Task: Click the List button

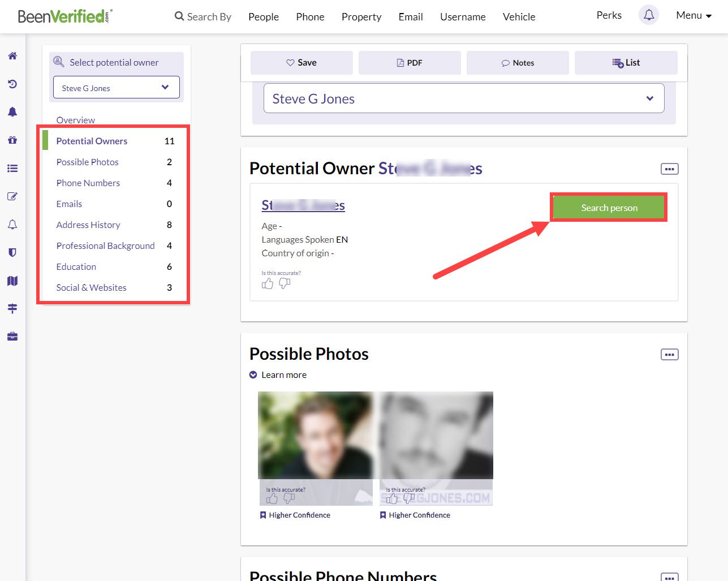Action: pyautogui.click(x=626, y=63)
